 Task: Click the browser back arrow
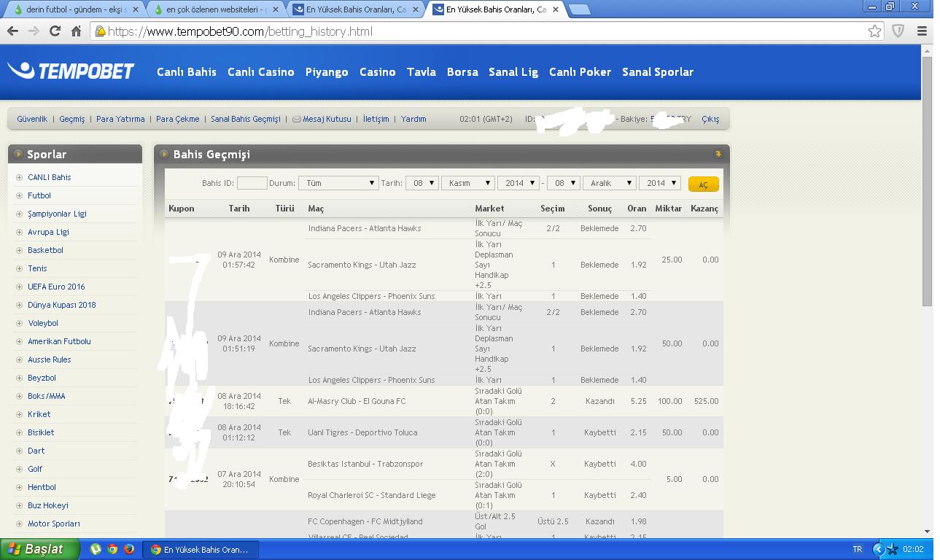coord(12,31)
